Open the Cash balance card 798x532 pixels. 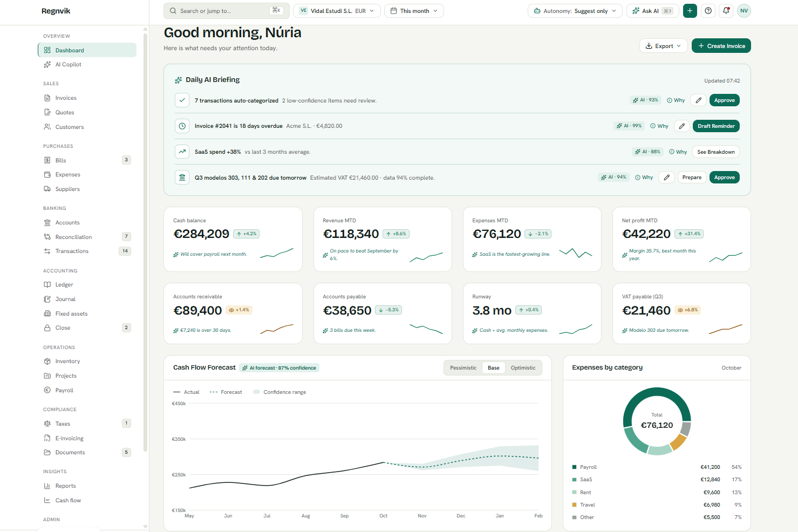click(233, 239)
